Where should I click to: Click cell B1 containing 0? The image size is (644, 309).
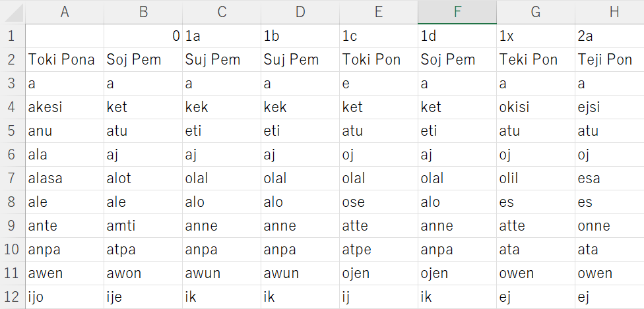143,36
